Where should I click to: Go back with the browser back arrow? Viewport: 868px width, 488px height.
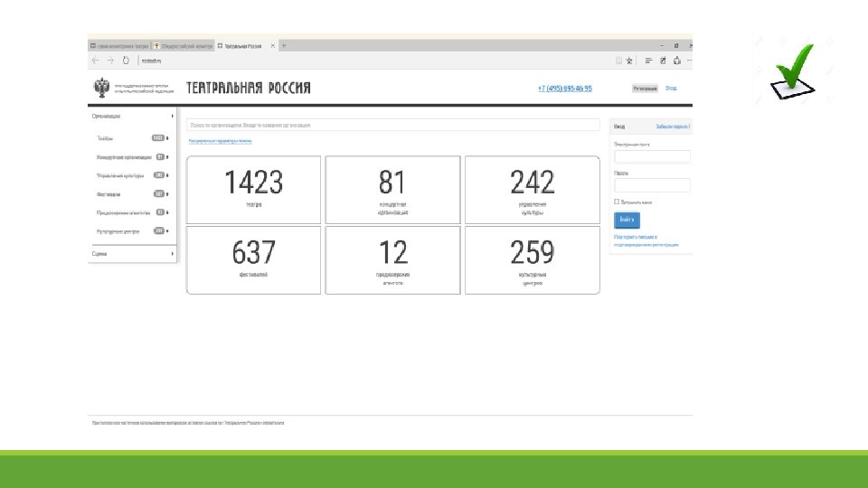click(x=95, y=61)
